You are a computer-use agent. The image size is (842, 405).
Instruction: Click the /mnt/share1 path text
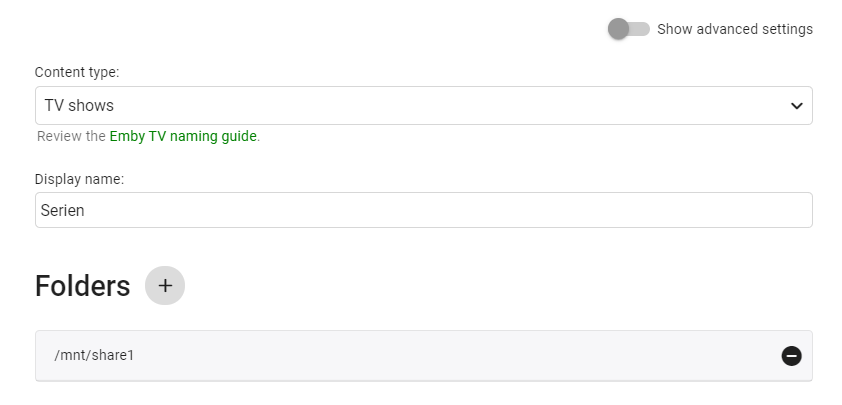coord(94,356)
